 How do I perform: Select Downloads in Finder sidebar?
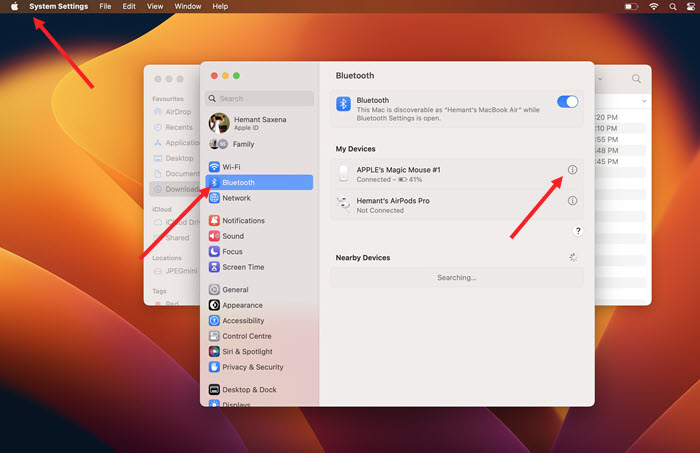[175, 189]
